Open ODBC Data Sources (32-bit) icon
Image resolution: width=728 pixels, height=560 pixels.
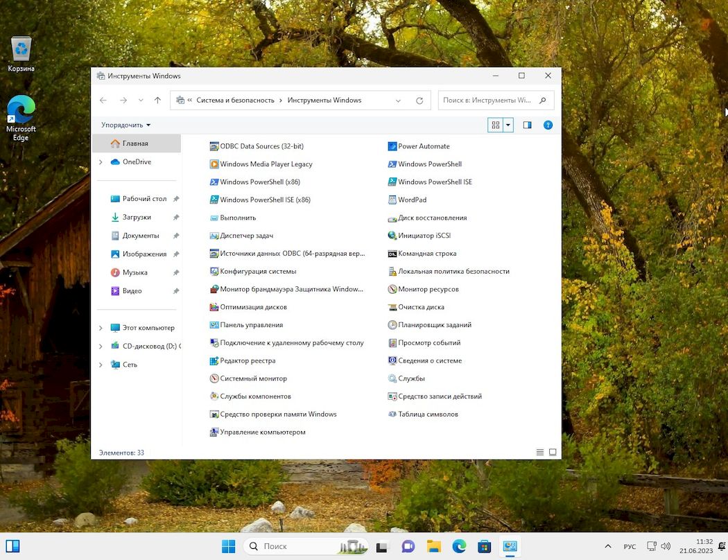214,146
